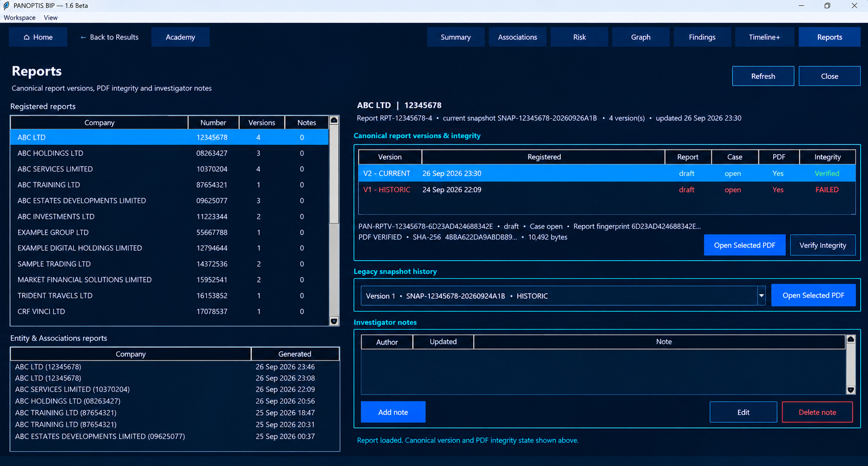The width and height of the screenshot is (868, 466).
Task: Sort association reports by Generated column
Action: (295, 354)
